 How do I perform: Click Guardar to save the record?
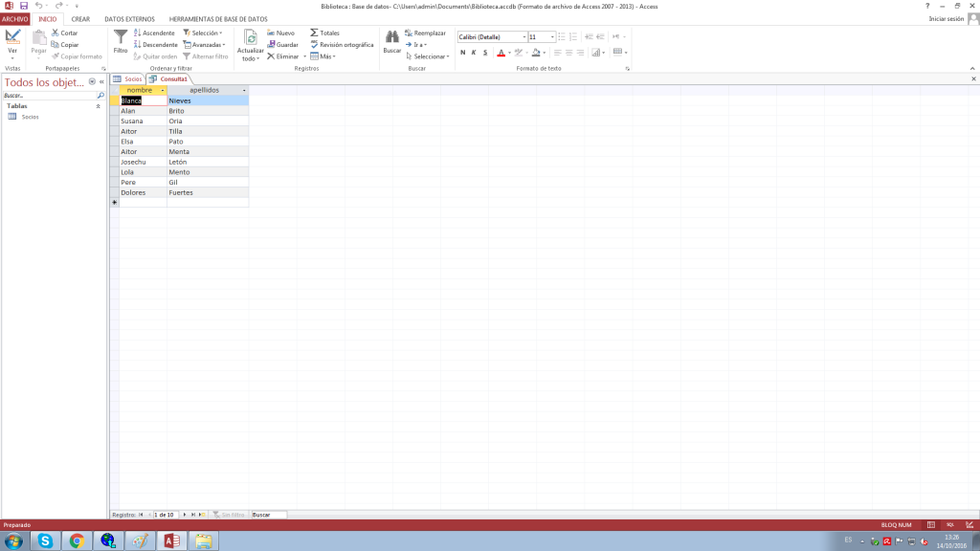coord(282,44)
